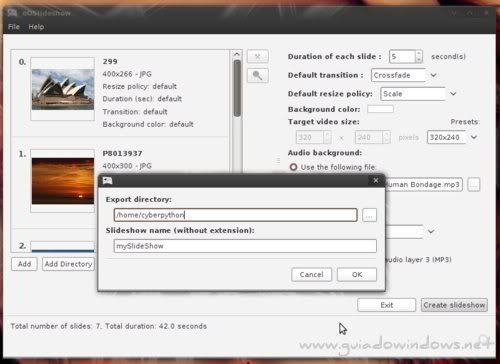Viewport: 500px width, 364px height.
Task: Click slide name 299 text
Action: tap(110, 61)
